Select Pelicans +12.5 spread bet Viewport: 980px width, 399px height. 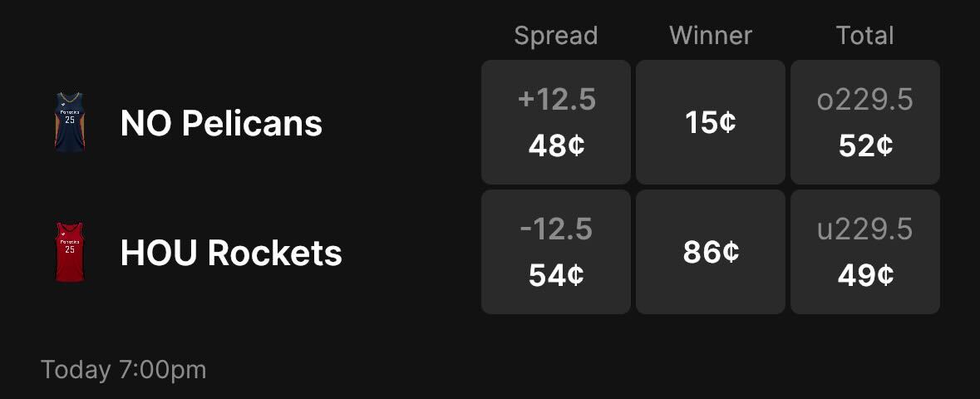click(x=556, y=122)
